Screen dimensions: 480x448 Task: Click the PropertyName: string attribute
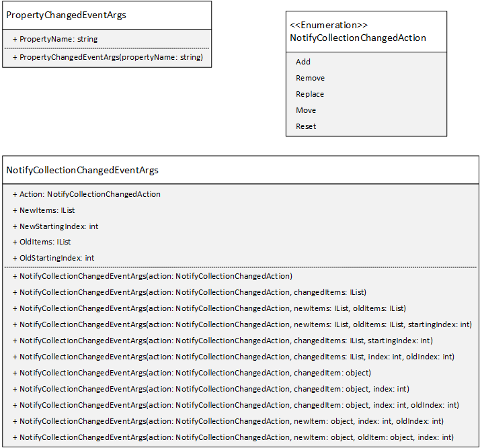(55, 39)
